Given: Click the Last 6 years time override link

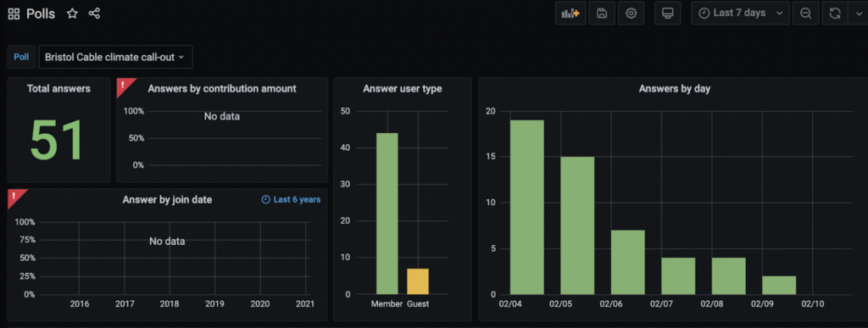Looking at the screenshot, I should click(x=292, y=199).
